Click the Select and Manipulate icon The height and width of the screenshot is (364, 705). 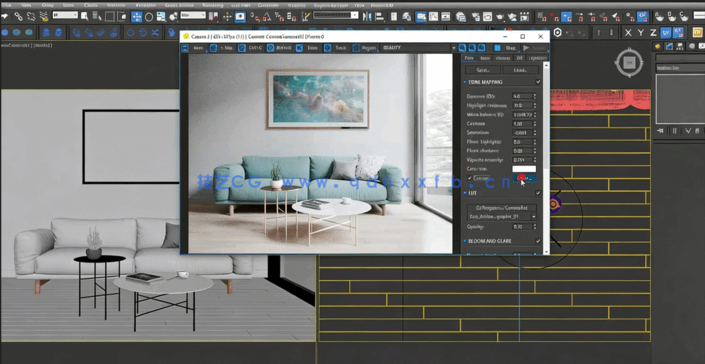[x=227, y=17]
